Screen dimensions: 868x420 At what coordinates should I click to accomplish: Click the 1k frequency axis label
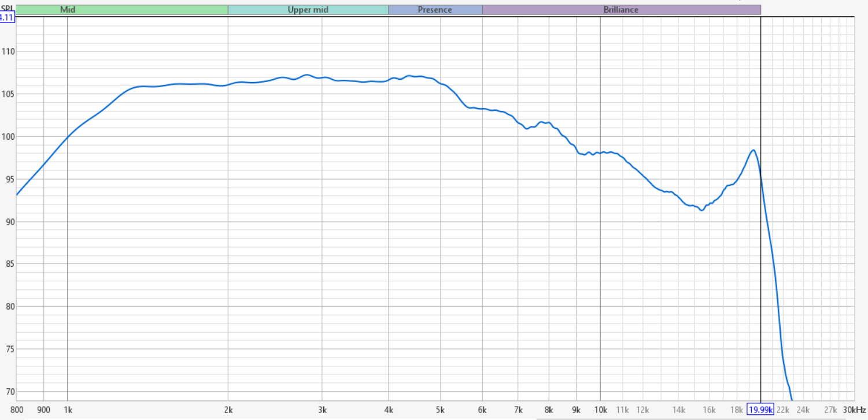click(x=68, y=410)
